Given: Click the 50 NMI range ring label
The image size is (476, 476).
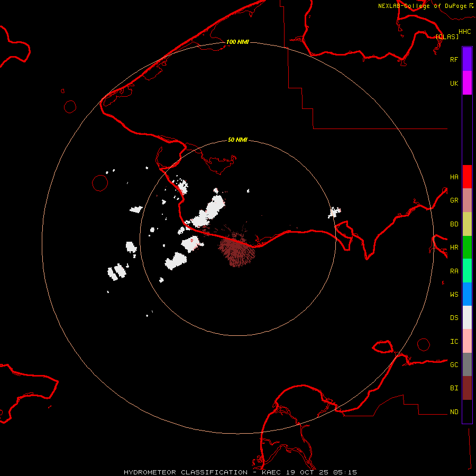Looking at the screenshot, I should pos(237,140).
